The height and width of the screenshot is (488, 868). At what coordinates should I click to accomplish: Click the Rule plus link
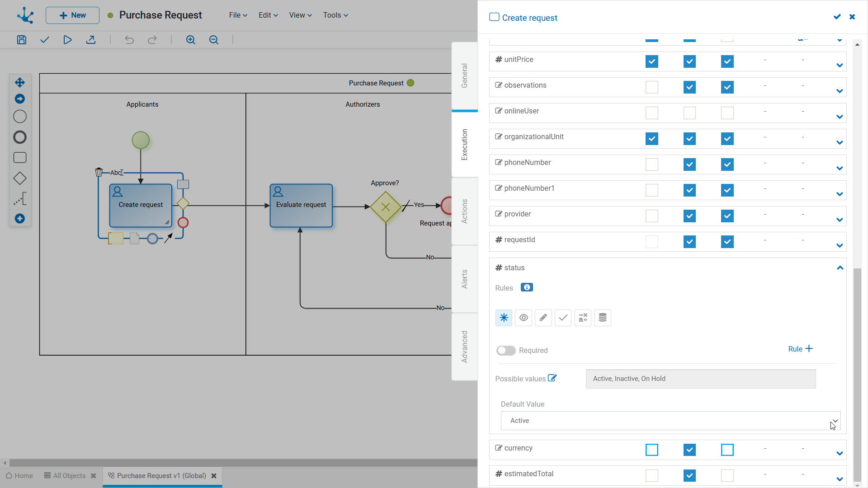tap(800, 349)
